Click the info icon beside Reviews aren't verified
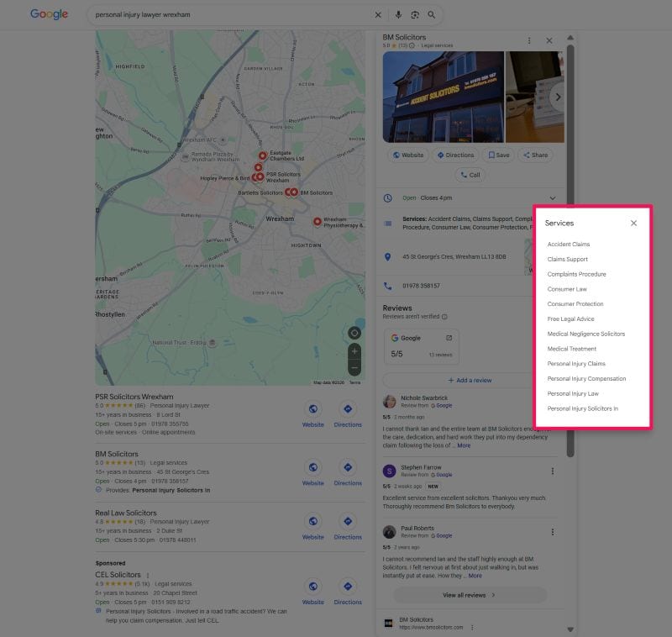 point(444,317)
